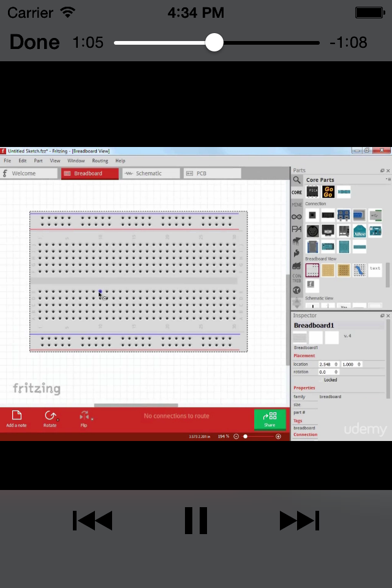Open the Arduino parts bin
This screenshot has width=392, height=588.
(296, 217)
